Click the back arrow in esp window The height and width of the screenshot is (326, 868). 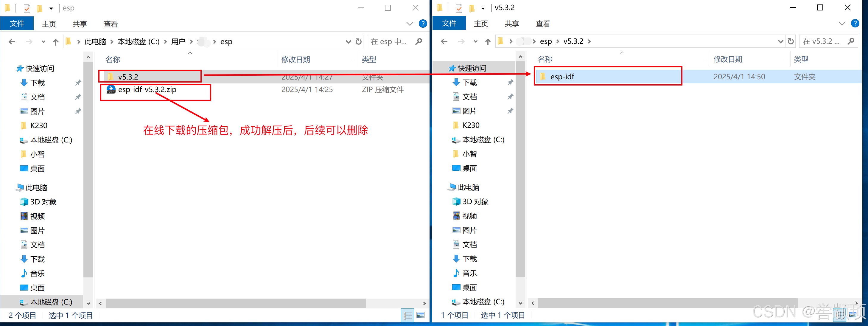tap(12, 41)
